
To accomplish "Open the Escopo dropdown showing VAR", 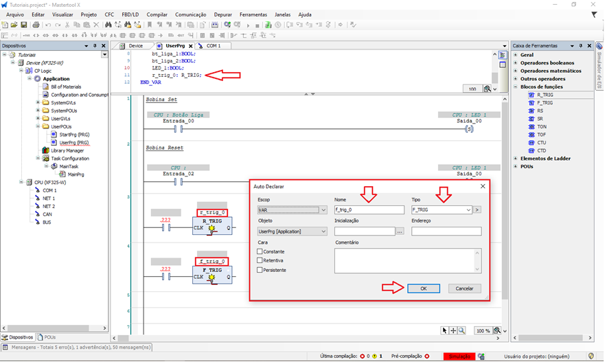I will pos(292,210).
